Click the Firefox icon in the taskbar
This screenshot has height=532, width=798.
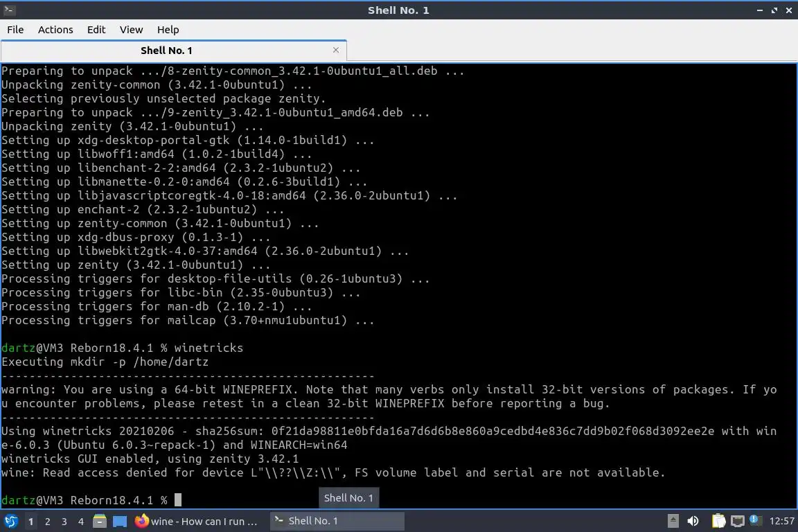pos(141,521)
